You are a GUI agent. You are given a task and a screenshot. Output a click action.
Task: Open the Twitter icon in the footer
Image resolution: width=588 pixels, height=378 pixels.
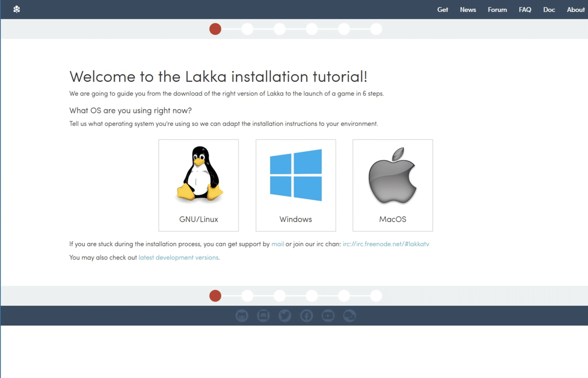click(285, 316)
